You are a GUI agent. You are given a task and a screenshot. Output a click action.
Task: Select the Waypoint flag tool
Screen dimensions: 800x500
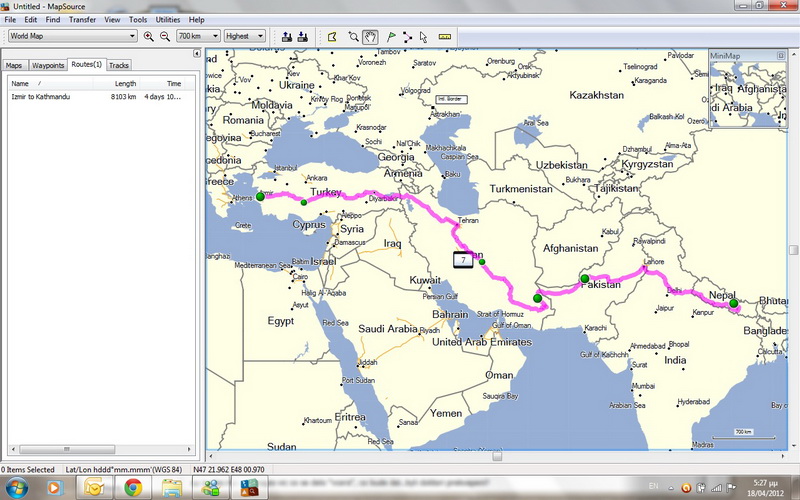(390, 36)
